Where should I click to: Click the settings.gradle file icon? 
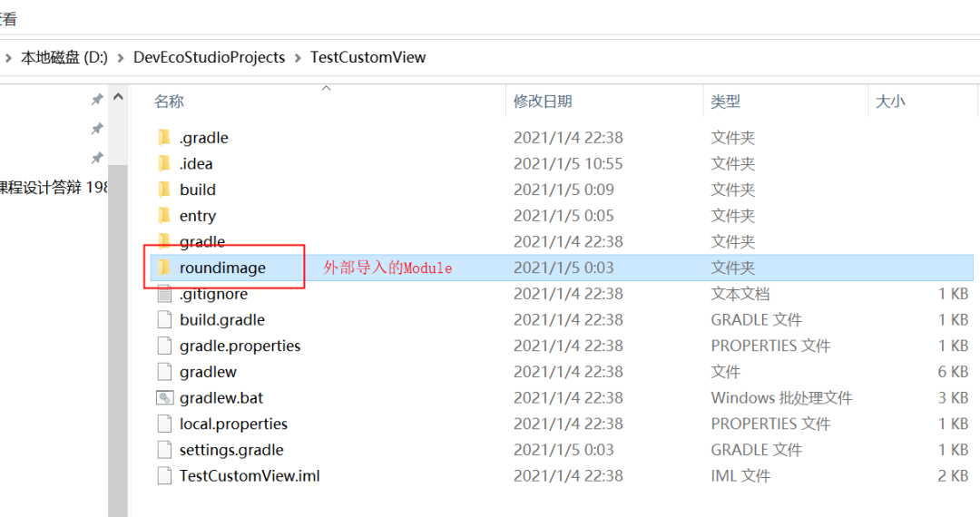(164, 450)
